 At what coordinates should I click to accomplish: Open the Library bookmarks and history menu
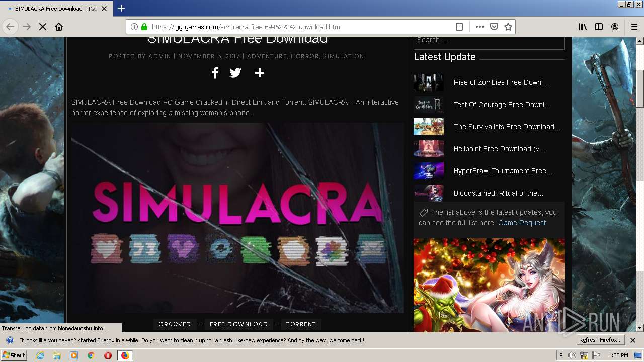point(583,27)
